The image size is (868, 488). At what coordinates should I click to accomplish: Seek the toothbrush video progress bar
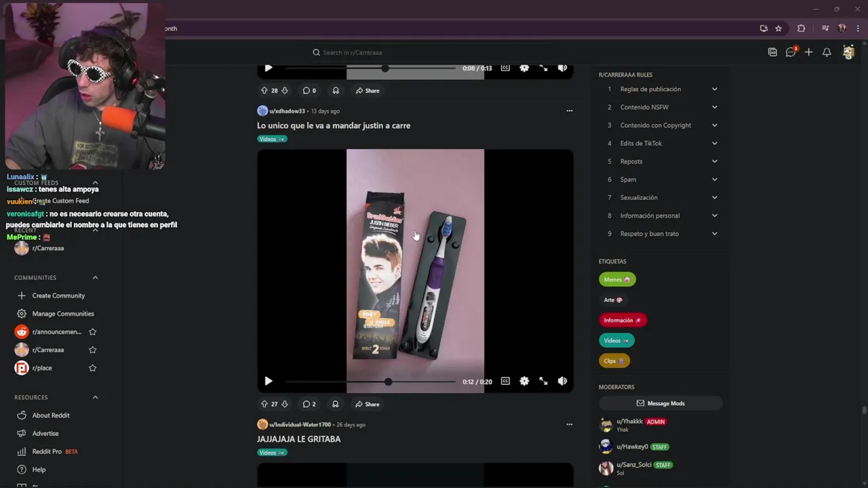(x=370, y=382)
